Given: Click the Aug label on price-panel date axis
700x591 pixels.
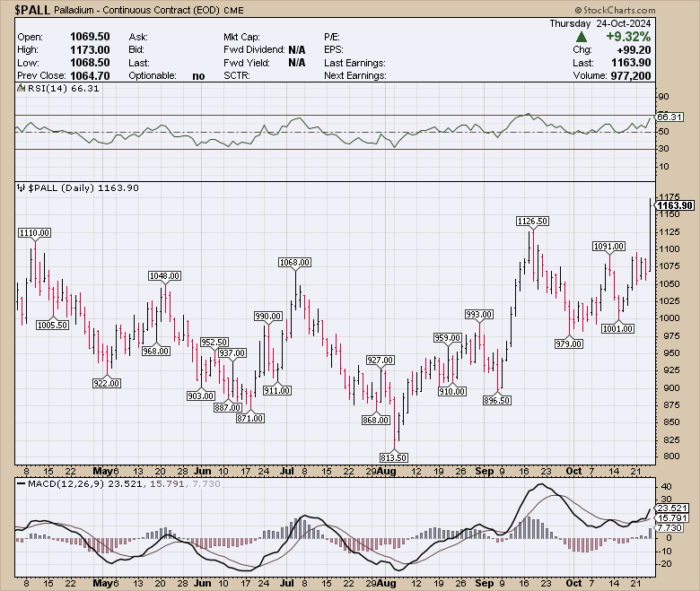Looking at the screenshot, I should point(386,471).
